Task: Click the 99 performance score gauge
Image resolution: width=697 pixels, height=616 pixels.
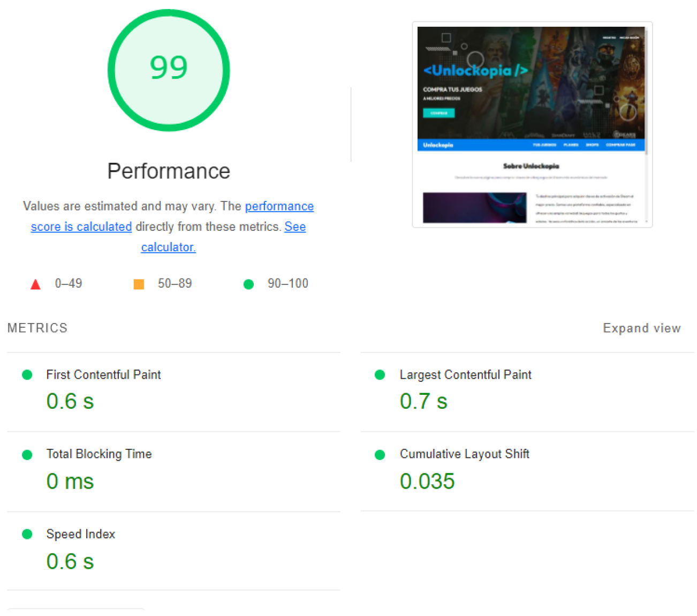Action: 169,70
